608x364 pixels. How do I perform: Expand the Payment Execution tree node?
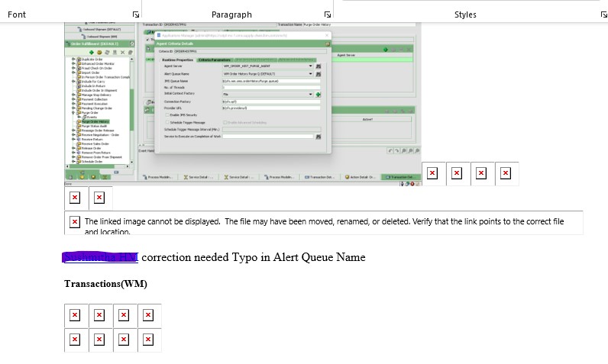tap(73, 104)
